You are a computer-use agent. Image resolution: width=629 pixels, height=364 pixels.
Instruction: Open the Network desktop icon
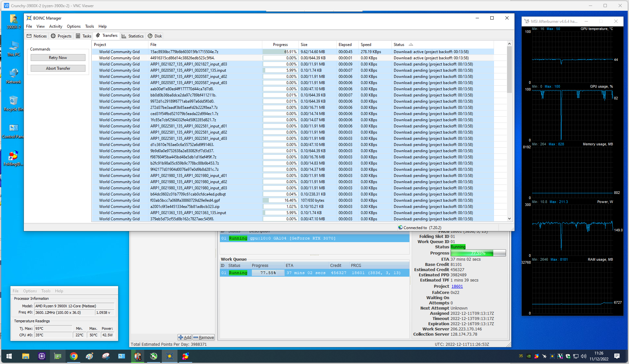pos(13,76)
